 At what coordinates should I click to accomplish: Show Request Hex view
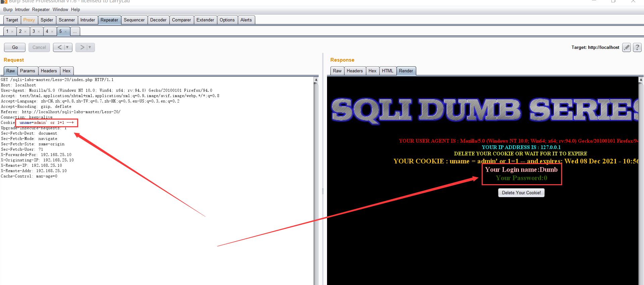(x=67, y=71)
